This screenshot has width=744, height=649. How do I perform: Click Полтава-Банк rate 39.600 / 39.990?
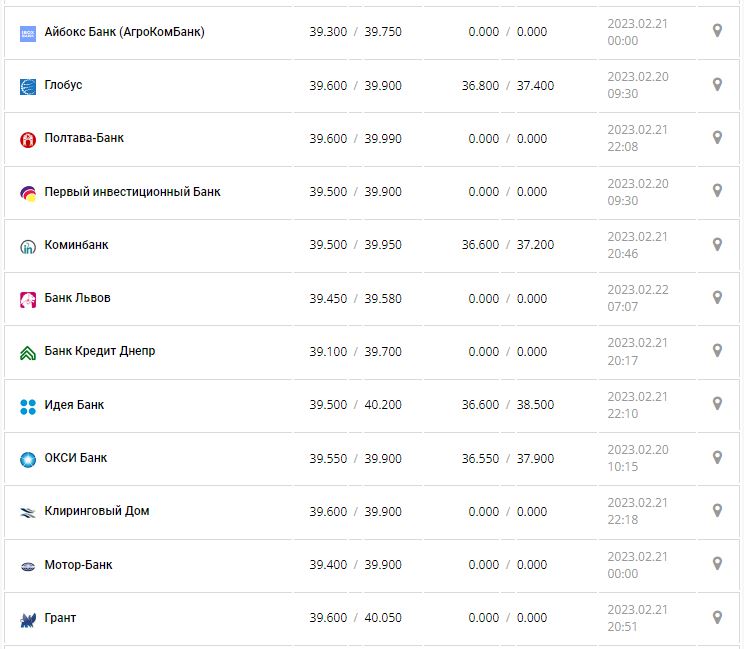pos(355,139)
